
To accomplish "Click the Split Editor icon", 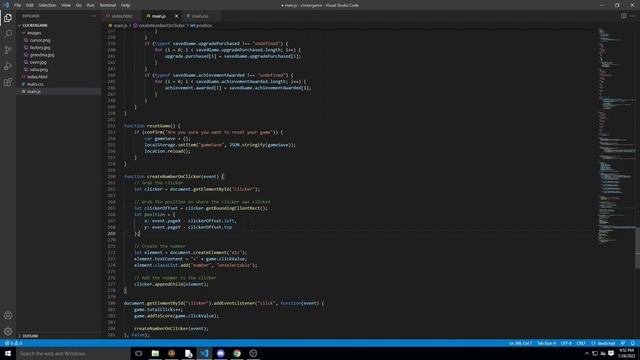I will click(x=624, y=16).
